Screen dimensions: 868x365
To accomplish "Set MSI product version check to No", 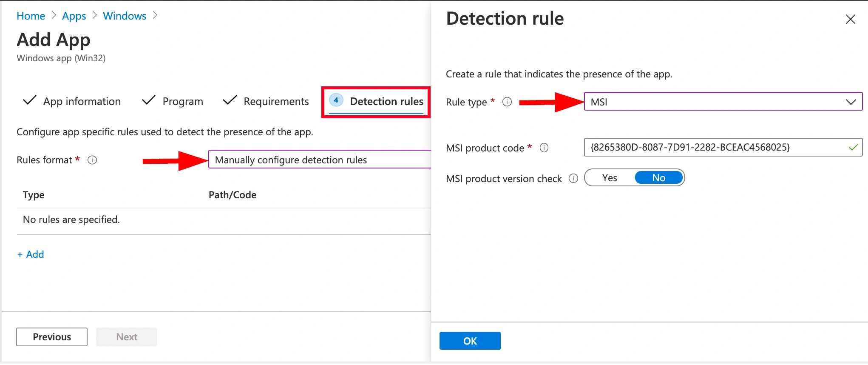I will click(658, 178).
